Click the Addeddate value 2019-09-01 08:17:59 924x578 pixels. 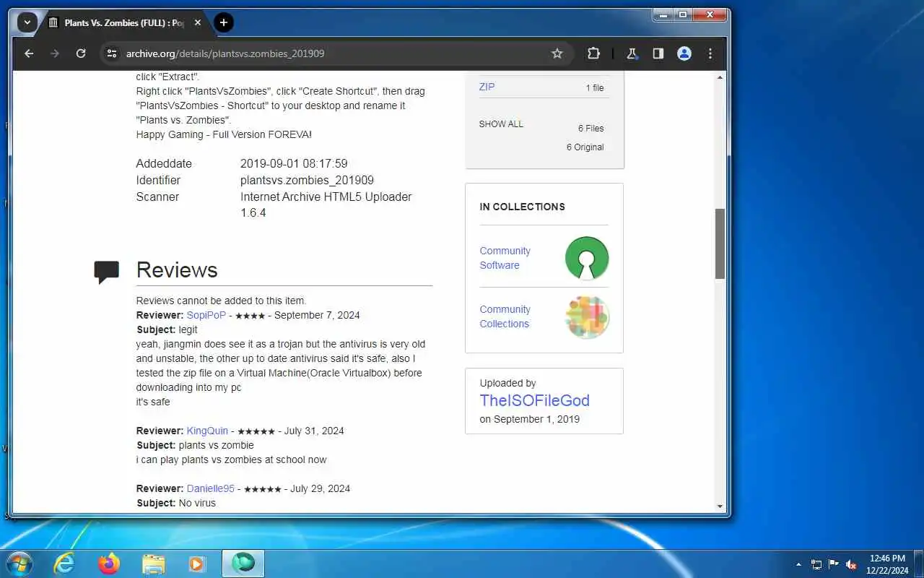(x=294, y=164)
